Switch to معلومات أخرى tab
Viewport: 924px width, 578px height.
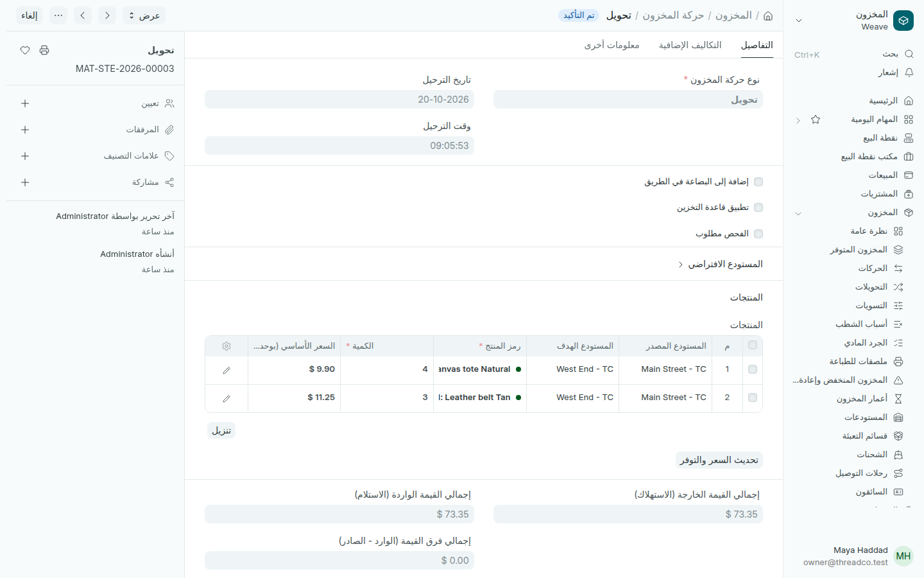(612, 45)
